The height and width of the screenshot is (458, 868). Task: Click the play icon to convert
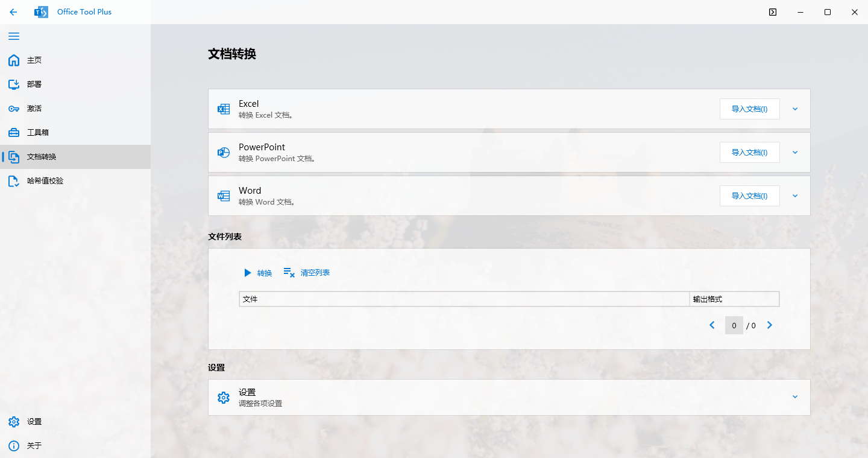(247, 273)
